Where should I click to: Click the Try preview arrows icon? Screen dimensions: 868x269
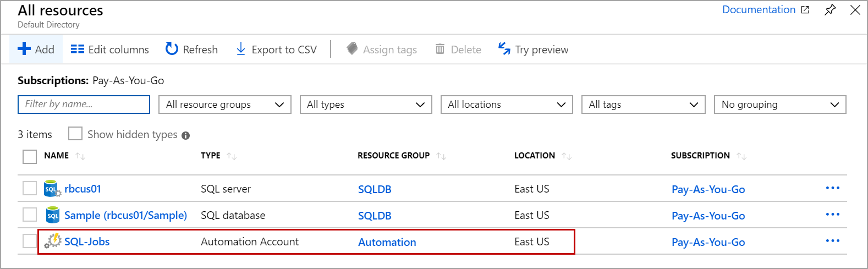point(504,49)
